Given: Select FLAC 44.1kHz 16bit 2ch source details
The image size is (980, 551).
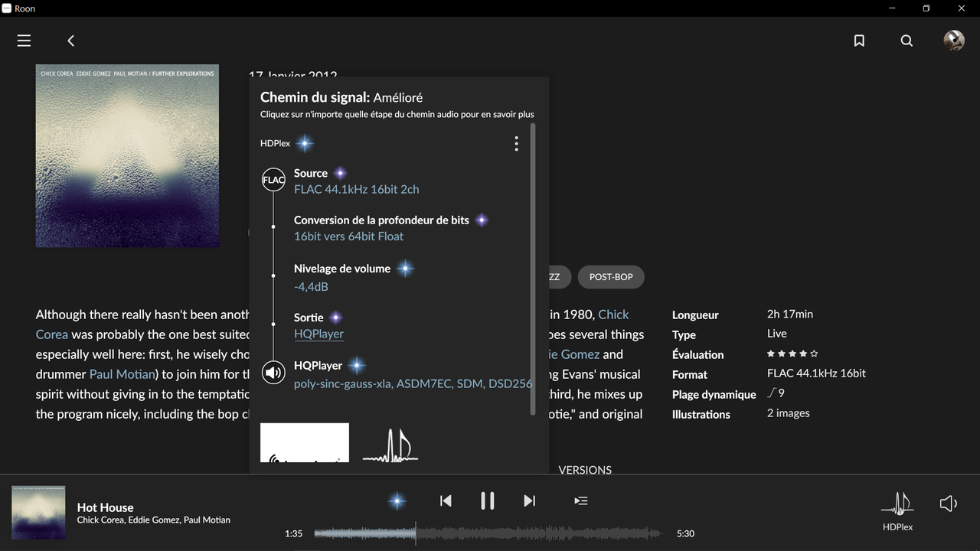Looking at the screenshot, I should pyautogui.click(x=357, y=189).
